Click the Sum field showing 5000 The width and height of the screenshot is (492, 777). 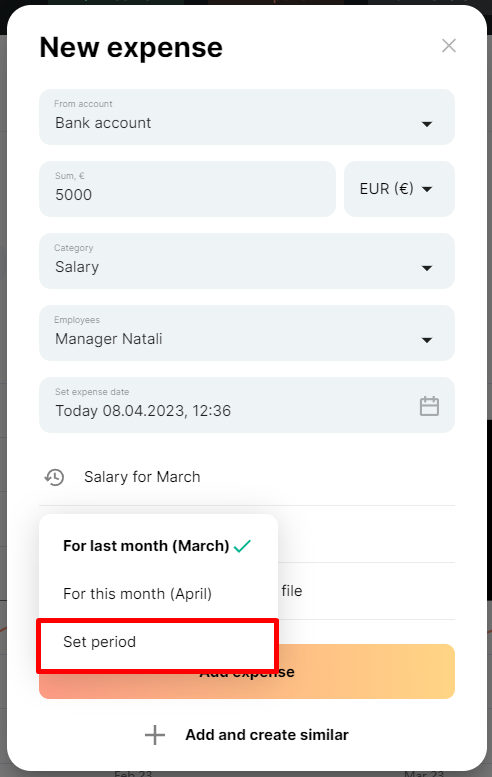(187, 189)
